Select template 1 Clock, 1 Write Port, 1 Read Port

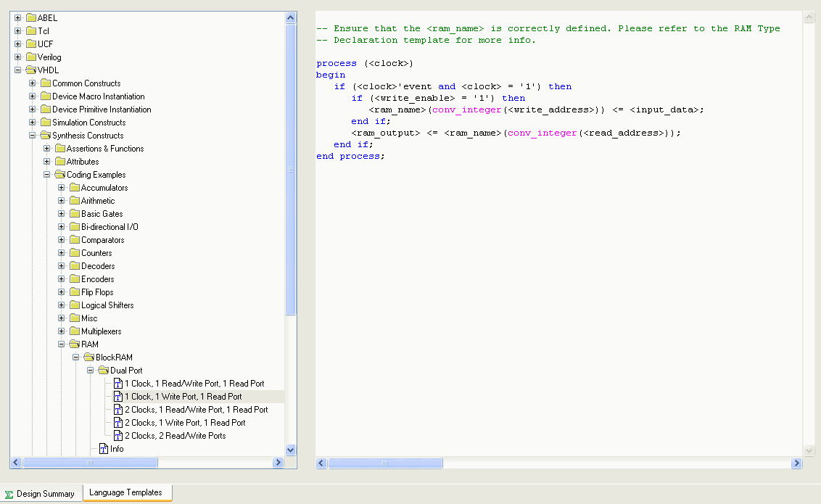tap(183, 397)
